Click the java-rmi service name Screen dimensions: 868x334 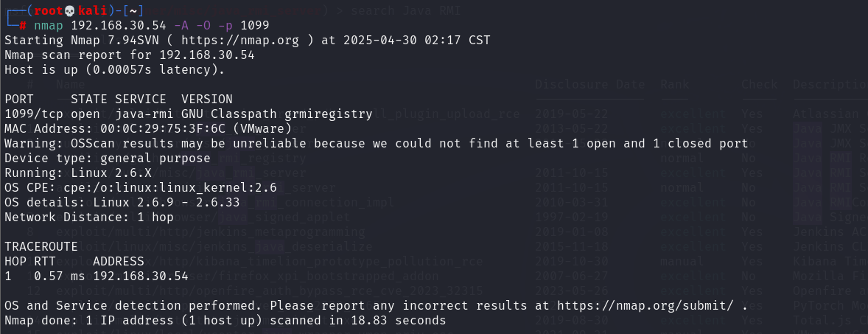144,114
